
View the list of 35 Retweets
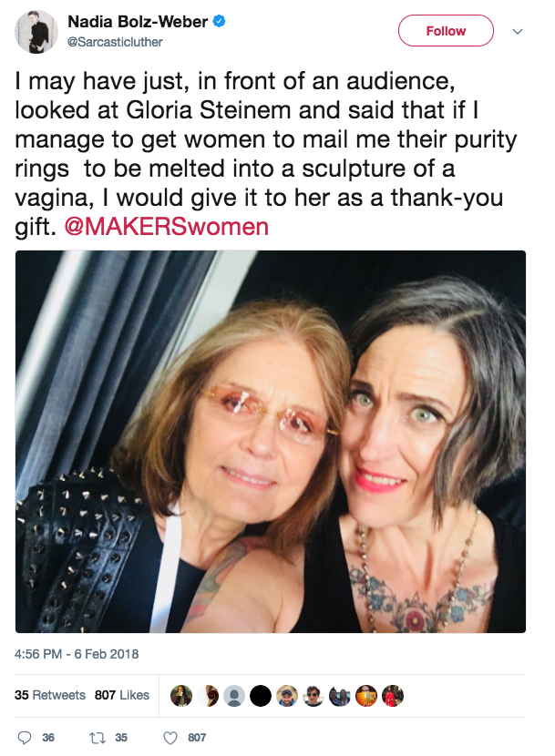50,695
